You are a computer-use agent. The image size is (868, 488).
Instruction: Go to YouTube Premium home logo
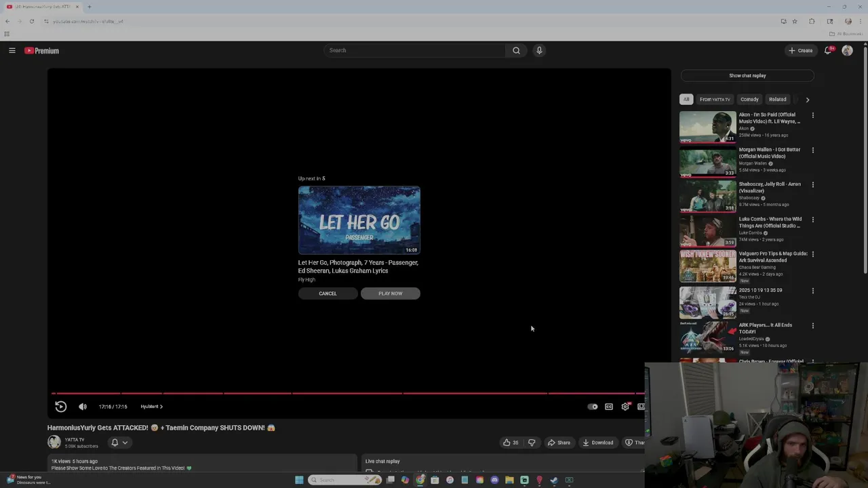(x=41, y=51)
